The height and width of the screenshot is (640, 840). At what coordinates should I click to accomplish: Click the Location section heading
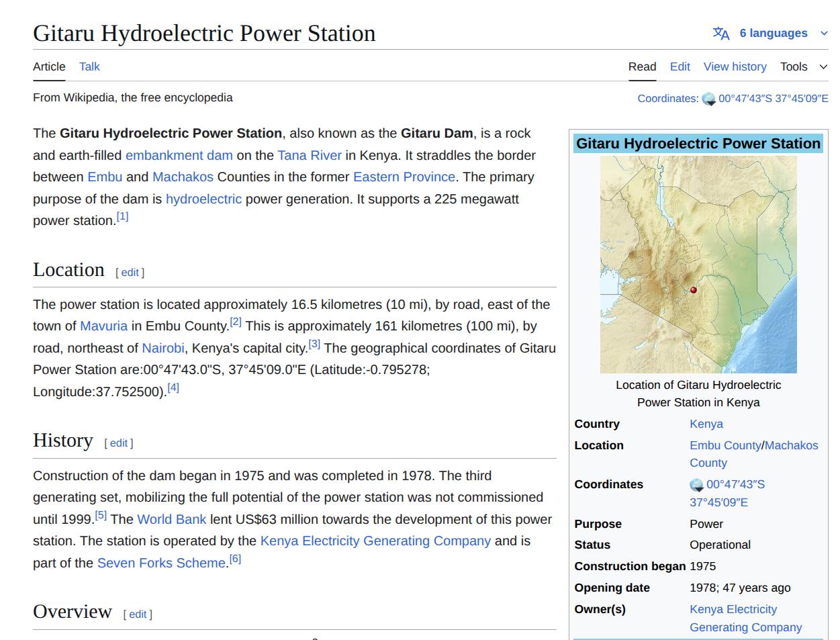point(68,270)
